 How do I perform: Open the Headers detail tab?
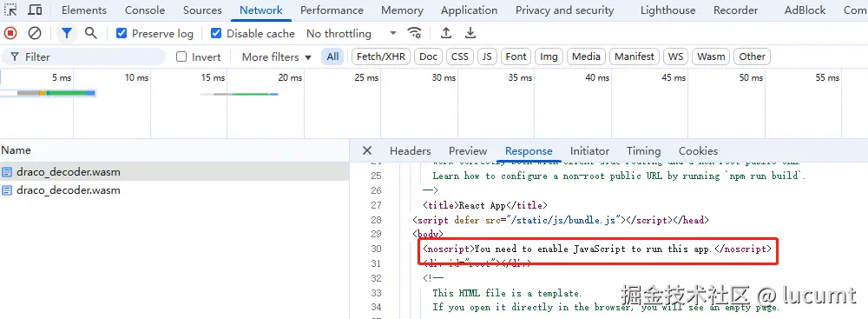tap(410, 151)
